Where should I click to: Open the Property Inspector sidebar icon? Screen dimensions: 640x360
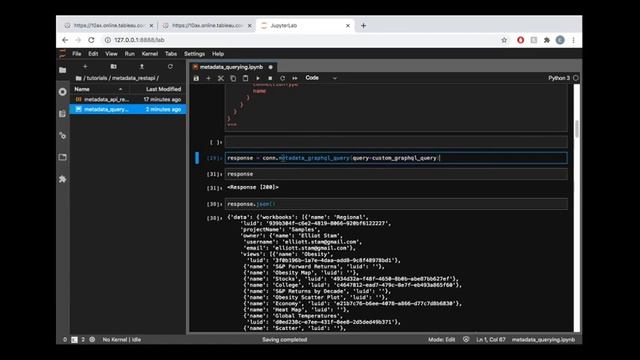click(62, 136)
